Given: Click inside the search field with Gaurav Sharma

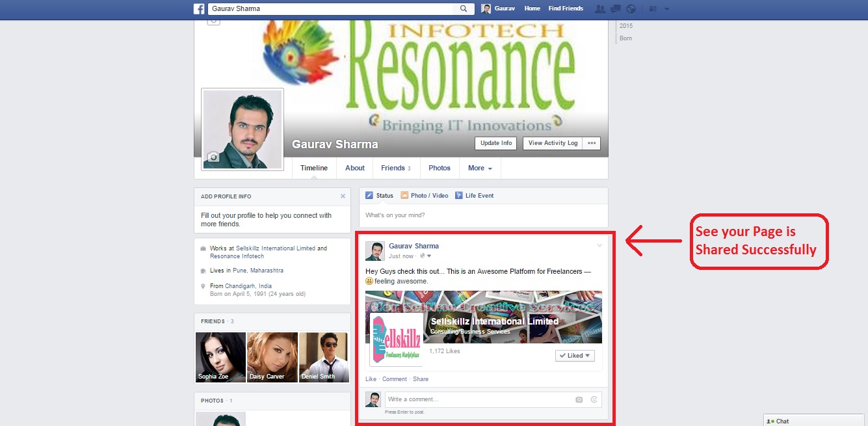Looking at the screenshot, I should pyautogui.click(x=332, y=8).
